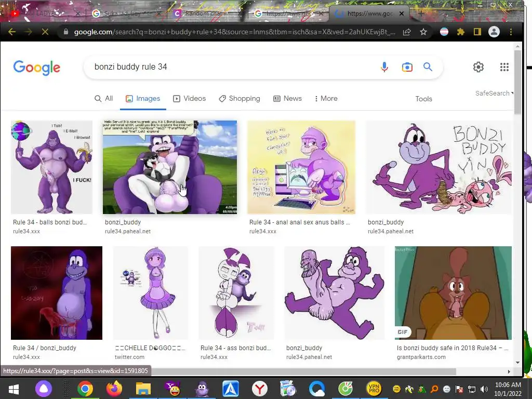Go back to the previous page
Viewport: 532px width, 399px height.
[12, 32]
